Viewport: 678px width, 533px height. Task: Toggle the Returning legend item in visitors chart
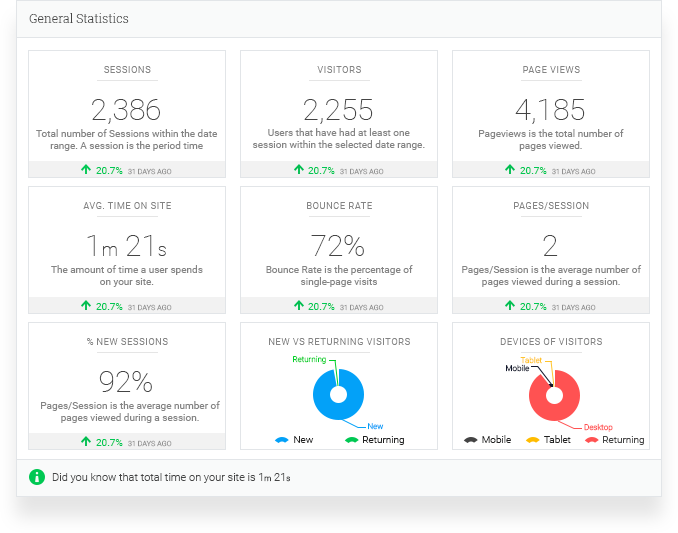coord(373,440)
